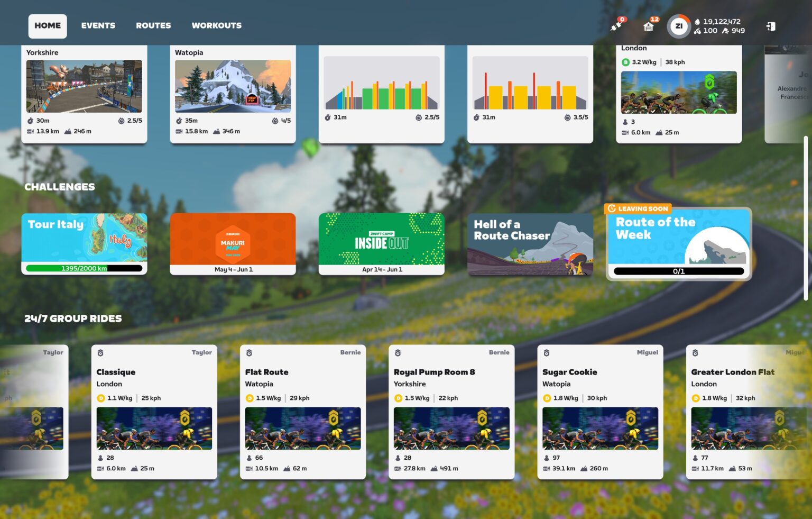Click the Tour Italy progress bar

tap(84, 268)
